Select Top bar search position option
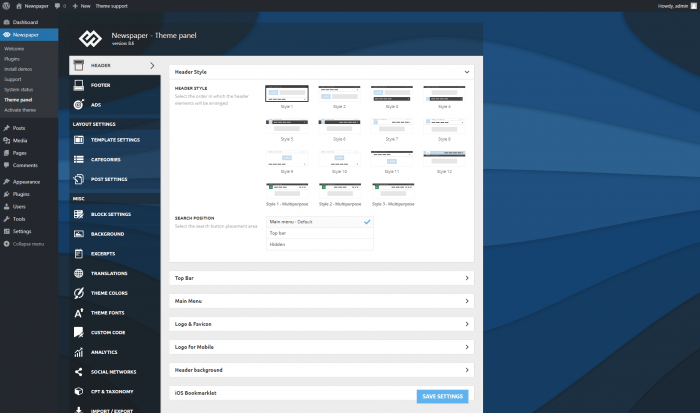Screen dimensions: 700x413 point(320,233)
